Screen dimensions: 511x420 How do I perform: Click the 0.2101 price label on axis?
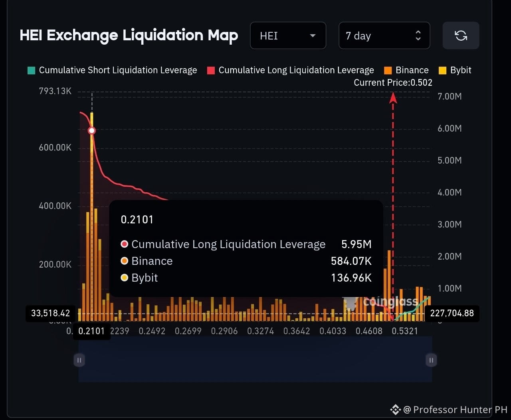(x=91, y=331)
